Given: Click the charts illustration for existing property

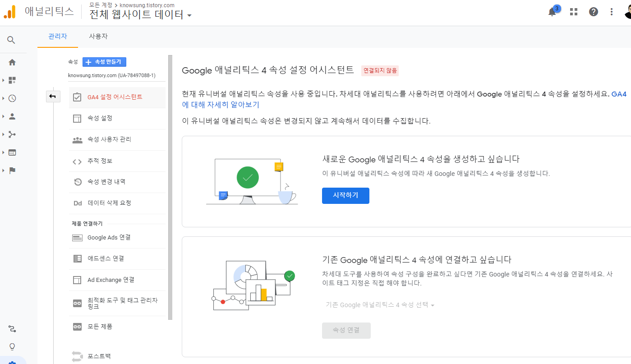Looking at the screenshot, I should [253, 285].
